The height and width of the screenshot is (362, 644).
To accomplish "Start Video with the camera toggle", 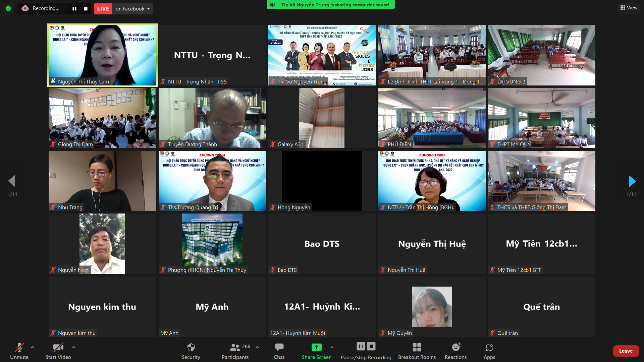I will (58, 351).
